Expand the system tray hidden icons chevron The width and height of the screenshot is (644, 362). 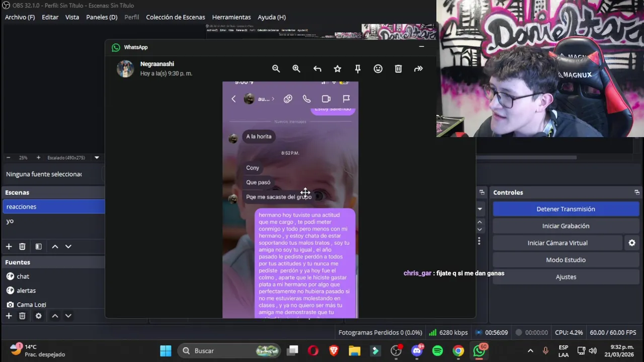(530, 351)
